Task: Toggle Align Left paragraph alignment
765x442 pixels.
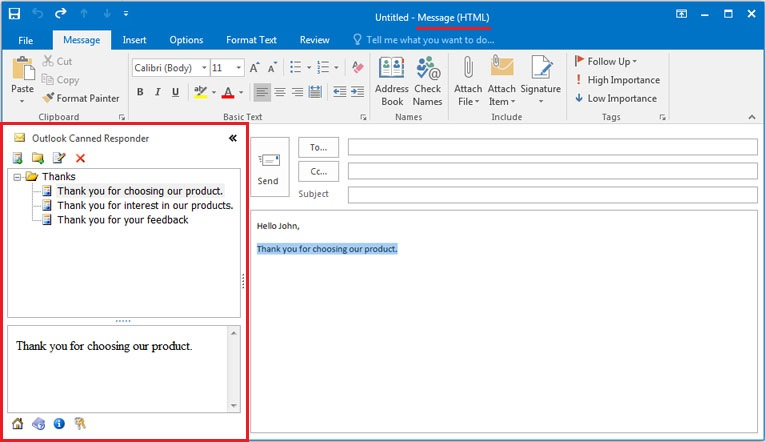Action: coord(262,92)
